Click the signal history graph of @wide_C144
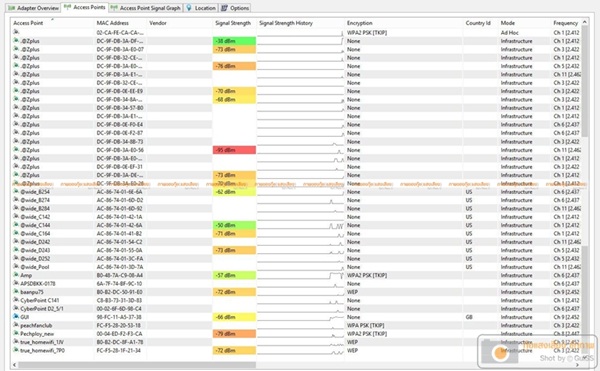 [x=300, y=225]
